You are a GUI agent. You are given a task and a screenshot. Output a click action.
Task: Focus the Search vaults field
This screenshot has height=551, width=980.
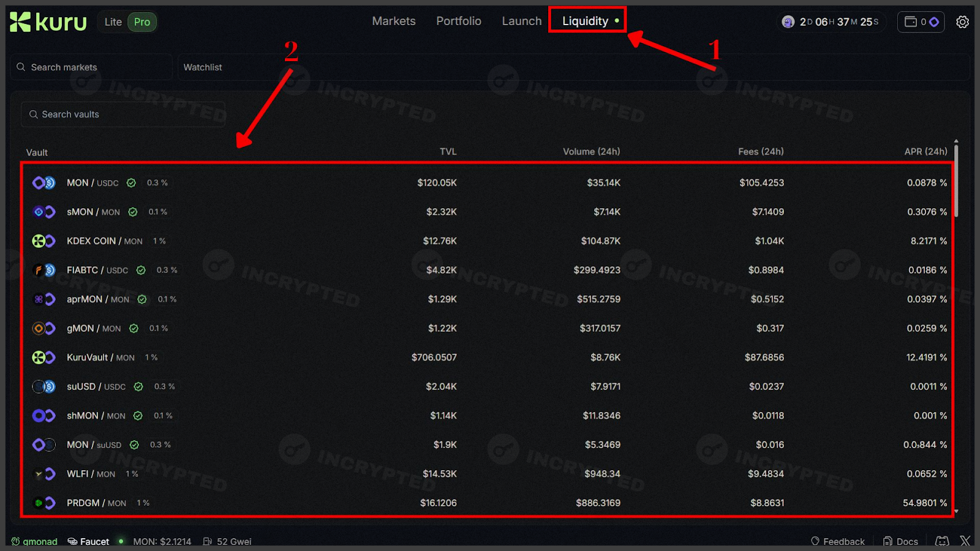tap(123, 114)
